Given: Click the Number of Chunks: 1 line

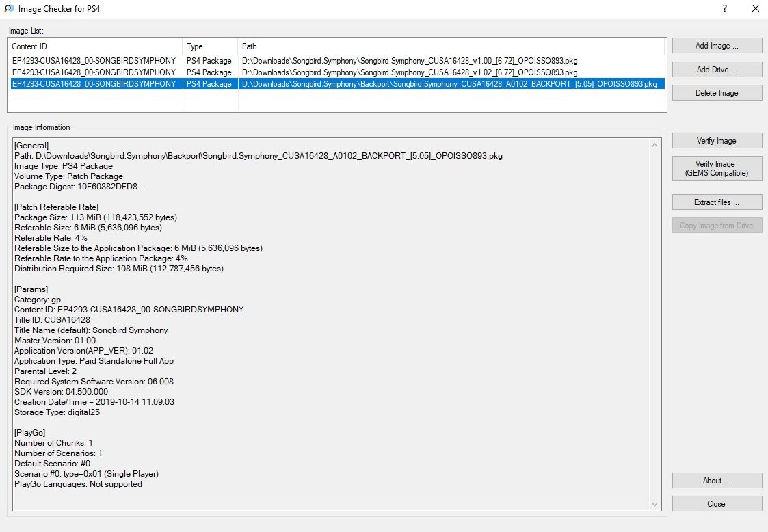Looking at the screenshot, I should click(53, 444).
